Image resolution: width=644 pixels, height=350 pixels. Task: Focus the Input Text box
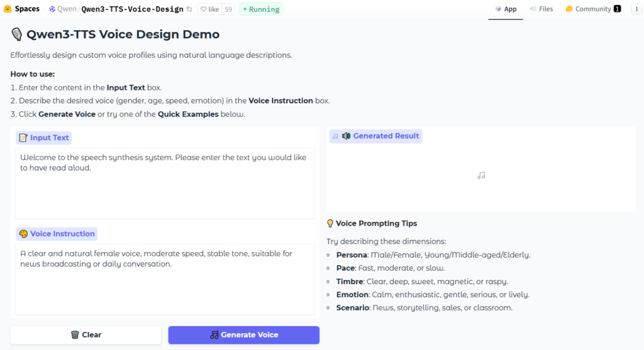pyautogui.click(x=164, y=183)
